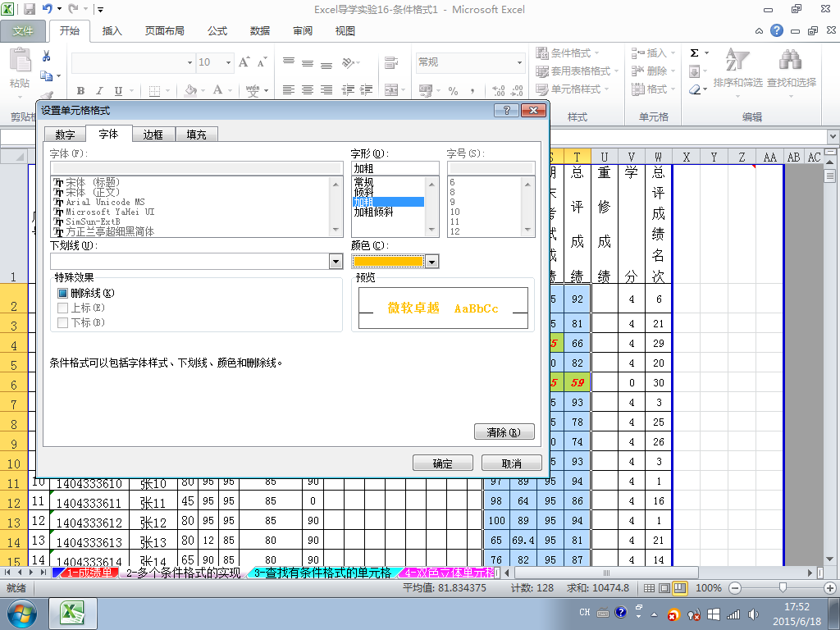The height and width of the screenshot is (630, 840).
Task: Toggle Italic in ribbon font group
Action: coord(99,90)
